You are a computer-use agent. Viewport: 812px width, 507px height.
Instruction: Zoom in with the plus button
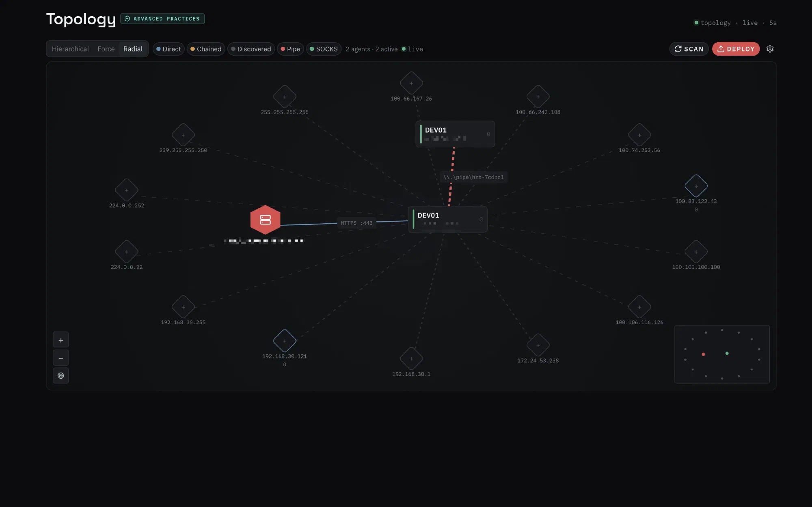pos(61,340)
